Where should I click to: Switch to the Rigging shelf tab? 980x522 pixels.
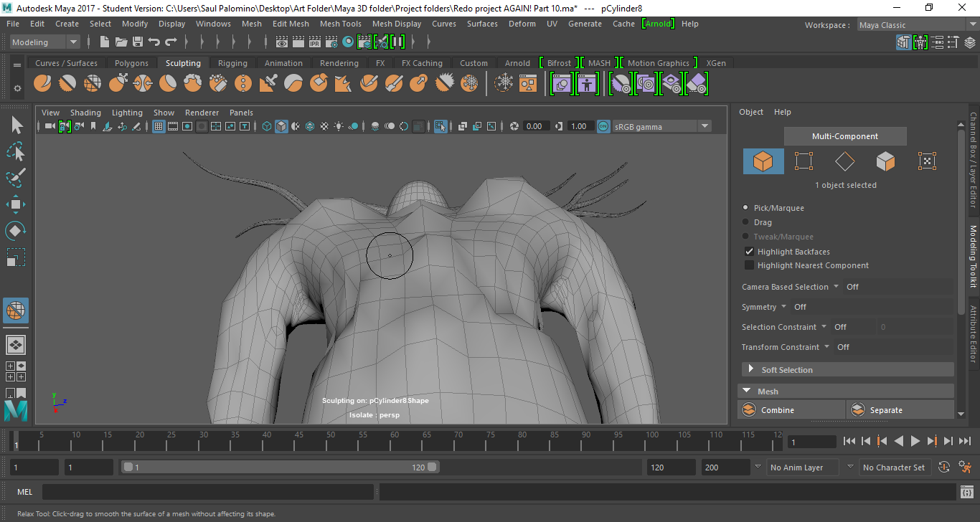[232, 63]
